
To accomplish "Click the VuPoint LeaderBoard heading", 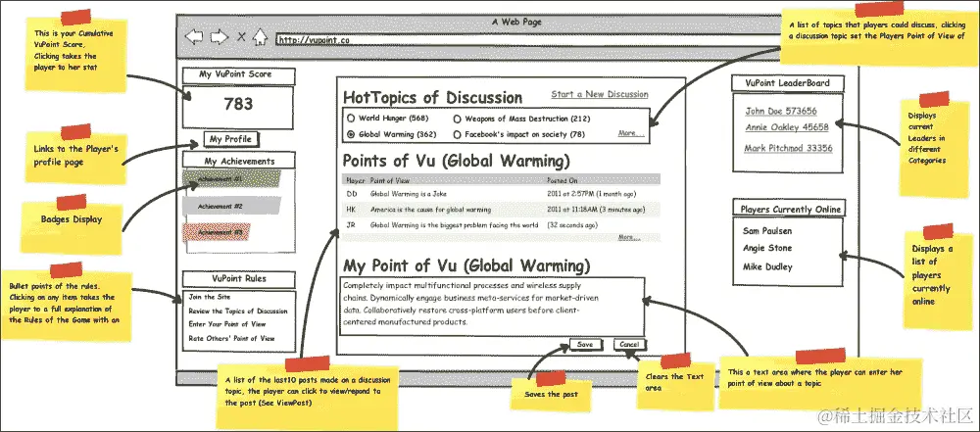I will (x=788, y=83).
